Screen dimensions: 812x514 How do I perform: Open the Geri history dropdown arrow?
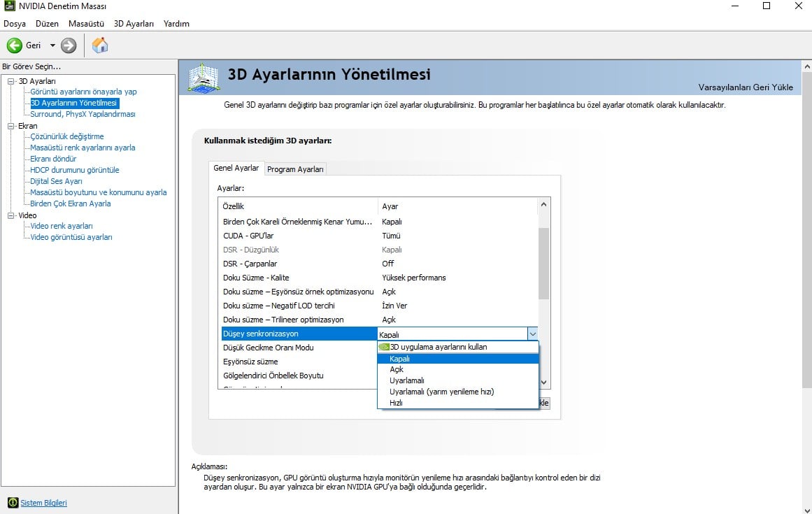point(52,45)
